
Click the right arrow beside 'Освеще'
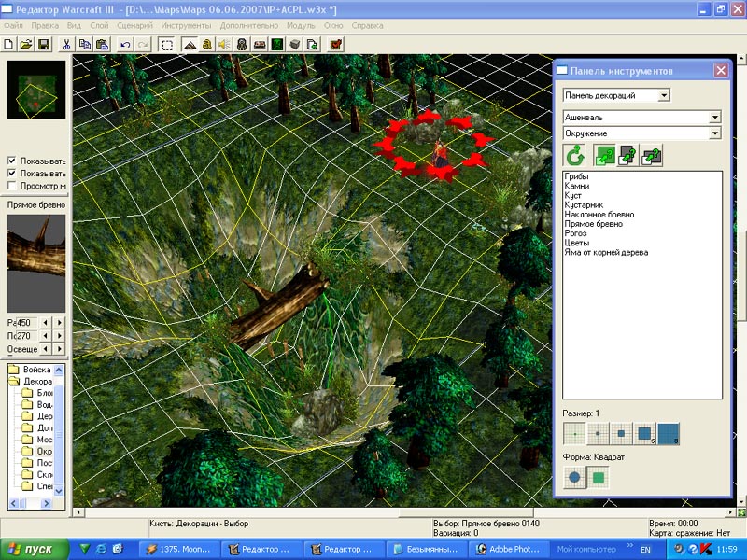point(60,348)
